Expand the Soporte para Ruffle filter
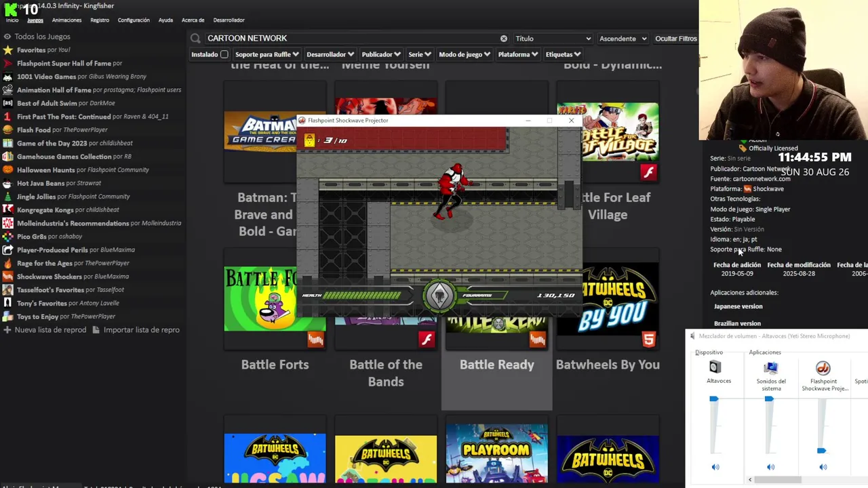 (267, 54)
